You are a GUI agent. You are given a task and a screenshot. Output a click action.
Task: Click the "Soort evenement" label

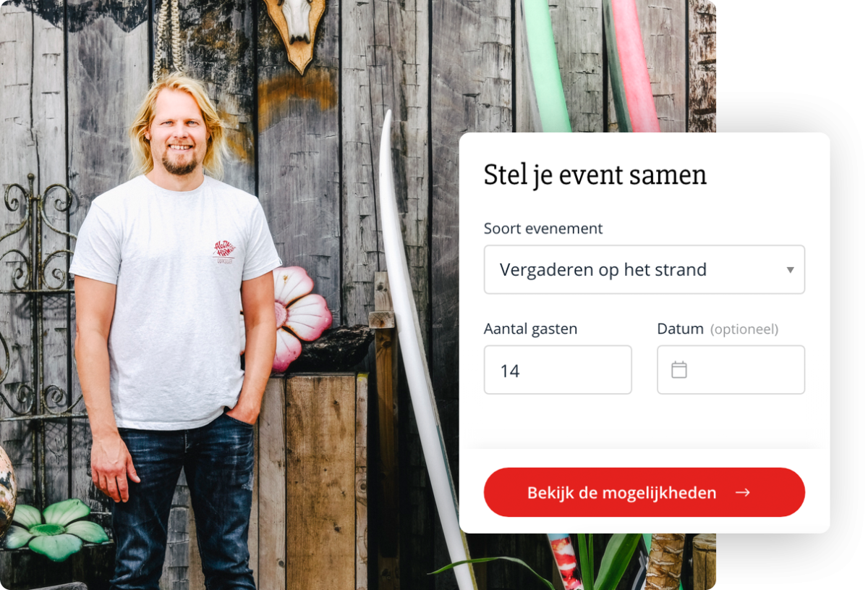tap(543, 229)
